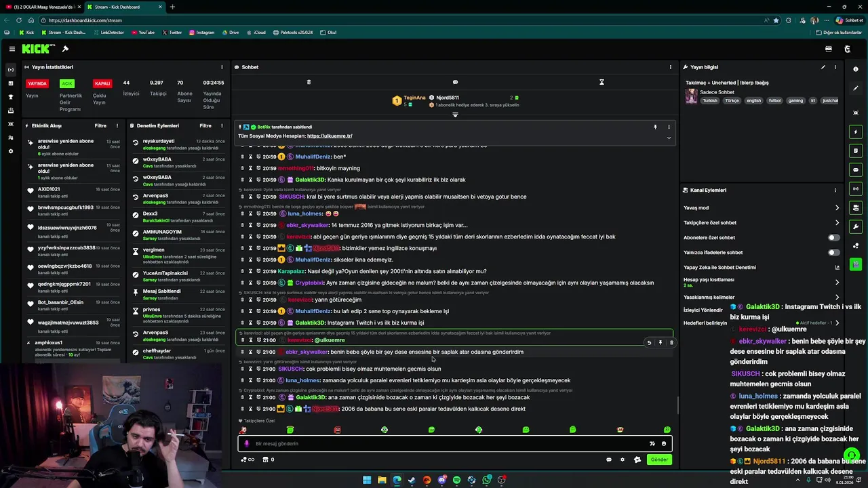This screenshot has width=868, height=488.
Task: Click the AÇIK partnership program badge
Action: click(x=66, y=83)
